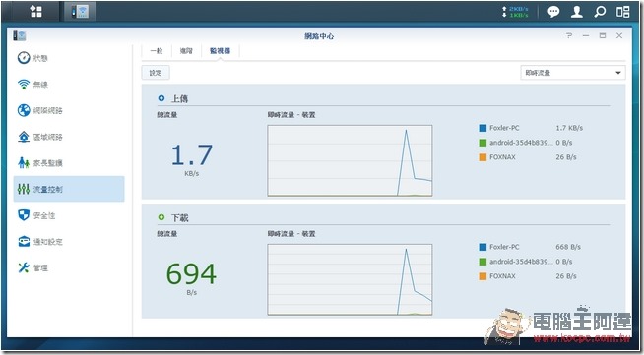Click the Network Center taskbar app icon
644x355 pixels.
click(x=80, y=12)
